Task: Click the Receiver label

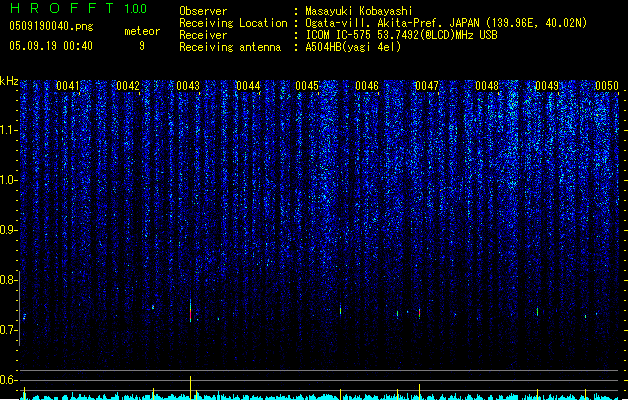Action: pos(203,35)
